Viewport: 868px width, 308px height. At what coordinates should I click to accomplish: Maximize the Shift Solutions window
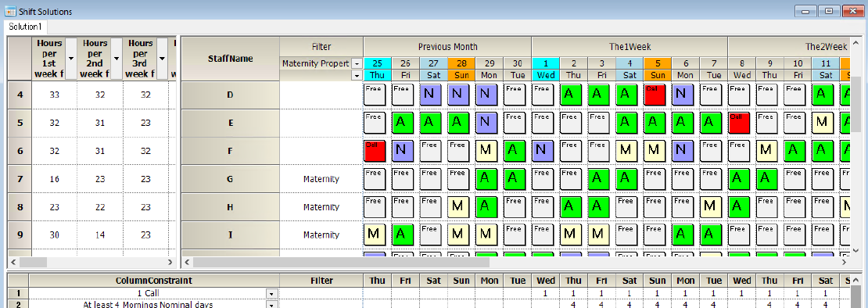click(x=829, y=11)
